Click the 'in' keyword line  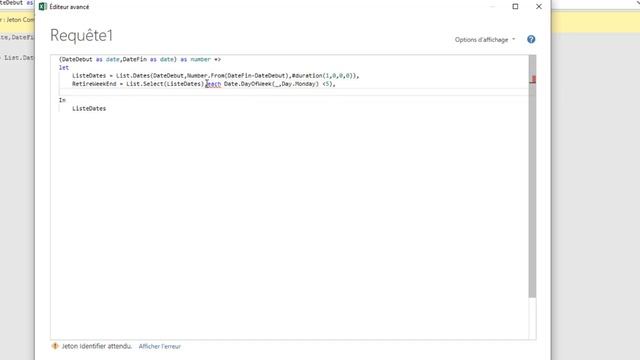[62, 100]
